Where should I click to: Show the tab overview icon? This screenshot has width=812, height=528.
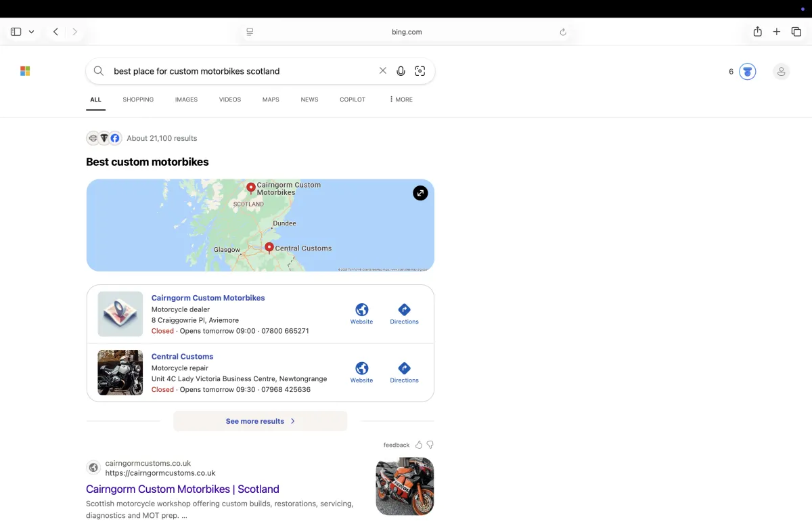tap(796, 32)
